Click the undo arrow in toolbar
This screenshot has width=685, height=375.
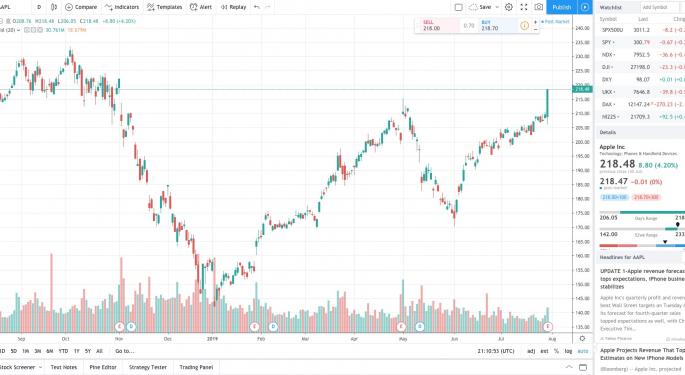coord(256,7)
